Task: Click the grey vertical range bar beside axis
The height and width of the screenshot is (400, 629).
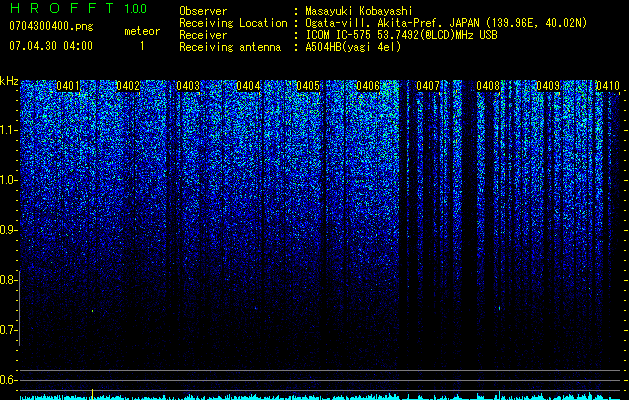Action: click(x=19, y=308)
